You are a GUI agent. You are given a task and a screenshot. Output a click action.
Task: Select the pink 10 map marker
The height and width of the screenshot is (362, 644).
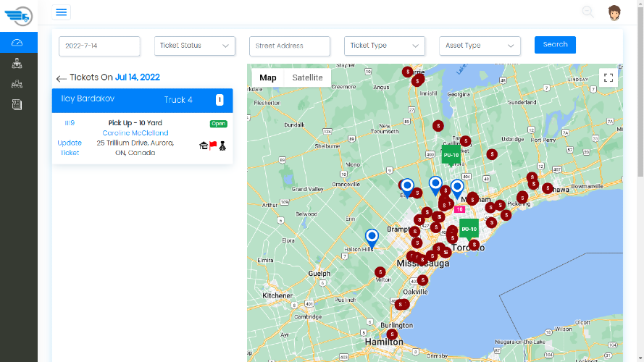pos(459,209)
